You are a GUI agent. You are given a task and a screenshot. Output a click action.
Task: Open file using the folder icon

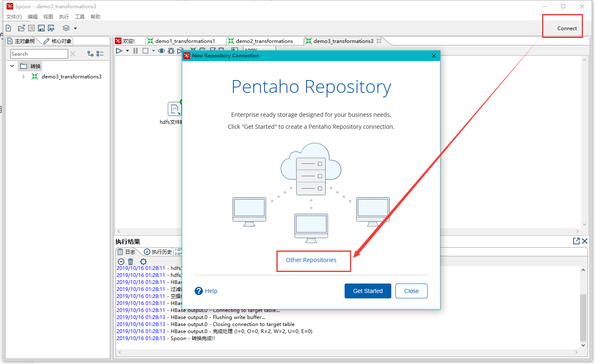tap(21, 28)
